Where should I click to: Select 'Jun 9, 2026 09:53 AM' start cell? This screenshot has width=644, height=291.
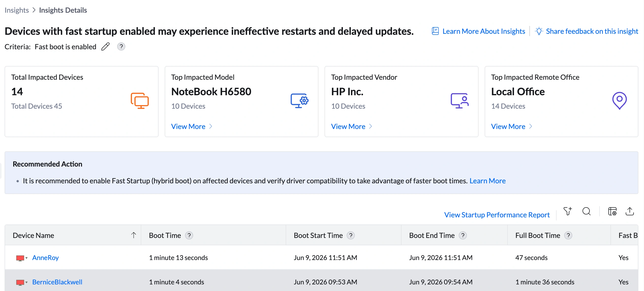(x=325, y=282)
